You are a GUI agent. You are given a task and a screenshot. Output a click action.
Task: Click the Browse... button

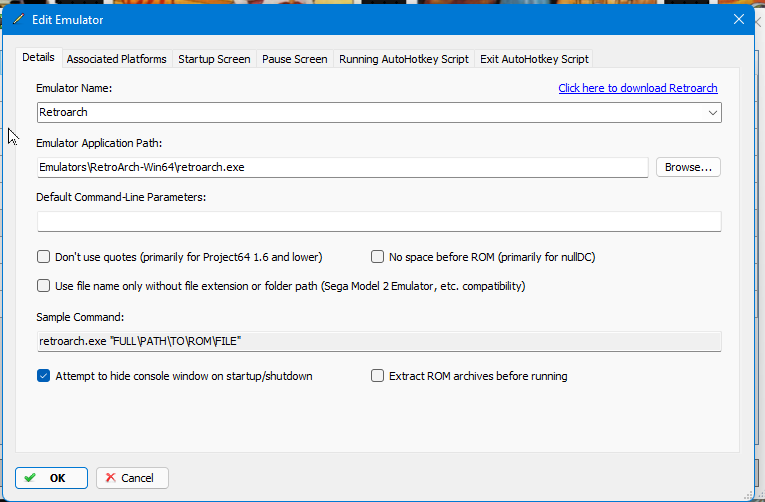[x=688, y=167]
